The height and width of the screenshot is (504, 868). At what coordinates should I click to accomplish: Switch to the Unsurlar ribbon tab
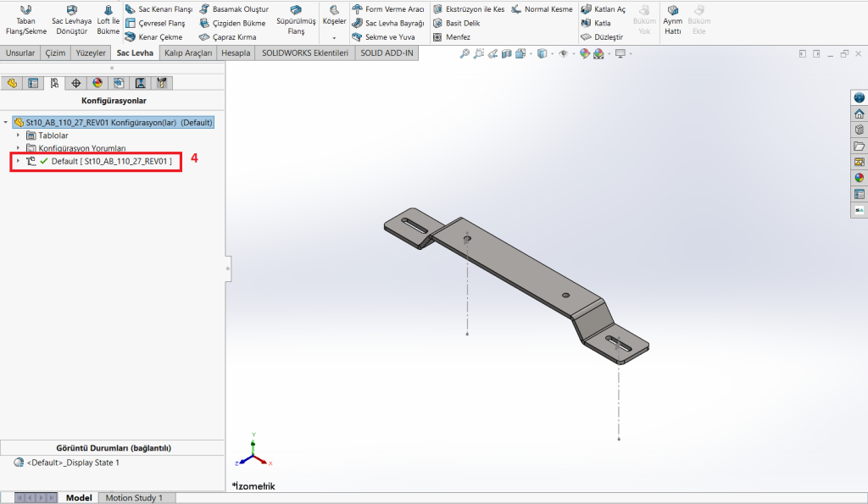tap(20, 53)
